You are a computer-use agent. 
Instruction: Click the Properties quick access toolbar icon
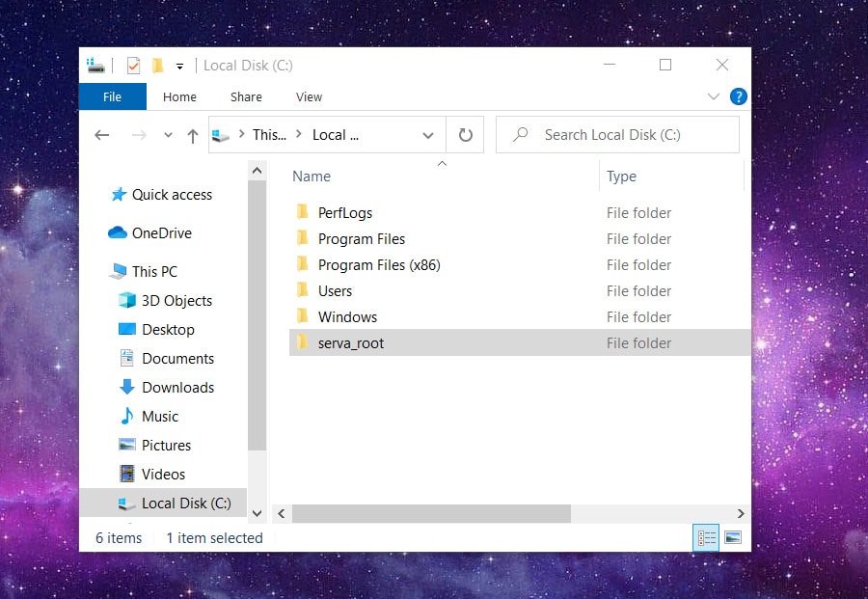[133, 66]
